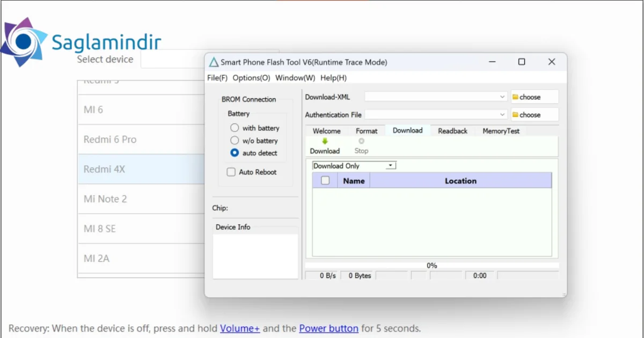
Task: Expand the Download-XML dropdown
Action: tap(502, 97)
